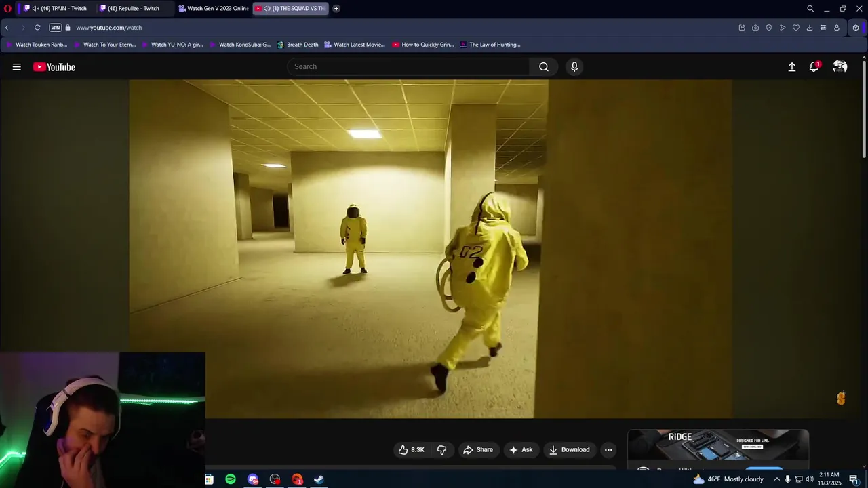Click the edit page pencil icon in toolbar
This screenshot has height=488, width=868.
pyautogui.click(x=741, y=28)
